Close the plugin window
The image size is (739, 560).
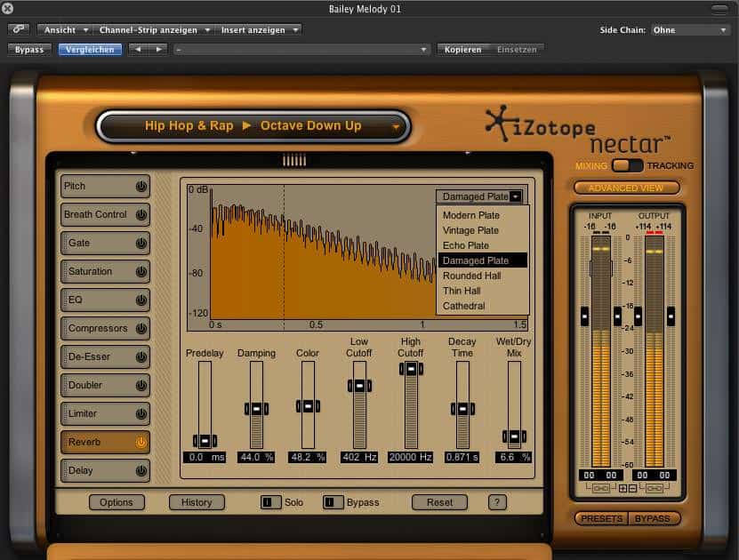7,8
